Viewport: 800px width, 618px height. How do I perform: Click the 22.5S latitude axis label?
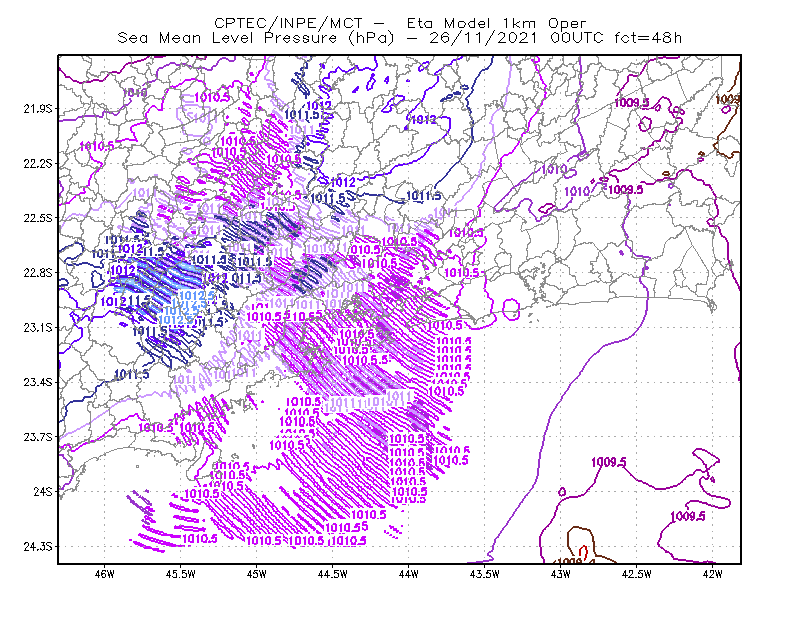pyautogui.click(x=38, y=218)
